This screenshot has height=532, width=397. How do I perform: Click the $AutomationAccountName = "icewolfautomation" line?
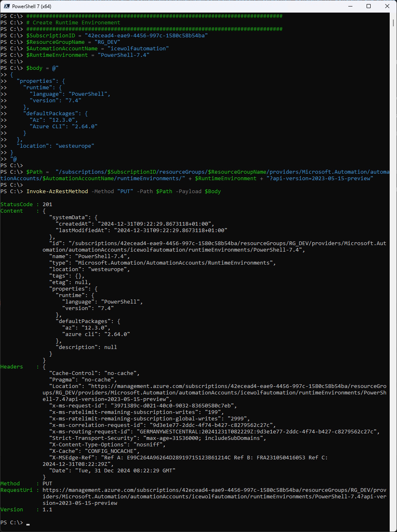(98, 49)
